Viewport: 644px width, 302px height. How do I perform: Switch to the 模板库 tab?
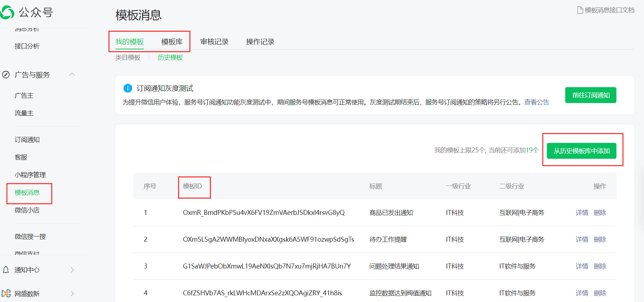point(172,42)
